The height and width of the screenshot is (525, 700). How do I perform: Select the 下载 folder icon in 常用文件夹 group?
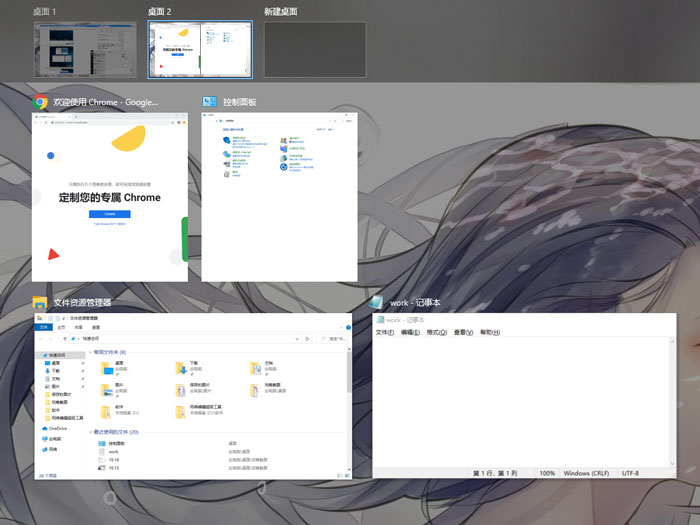pos(181,367)
